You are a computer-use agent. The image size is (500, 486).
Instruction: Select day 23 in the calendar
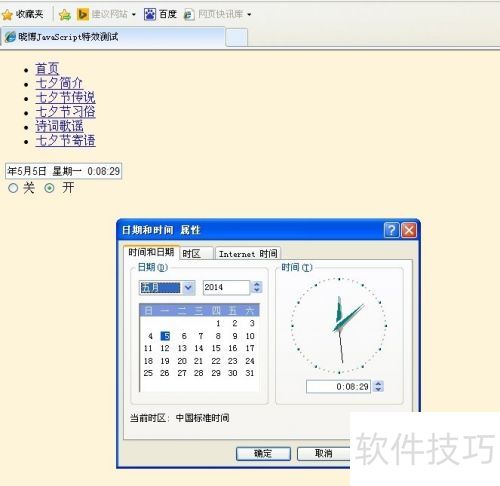(x=233, y=361)
